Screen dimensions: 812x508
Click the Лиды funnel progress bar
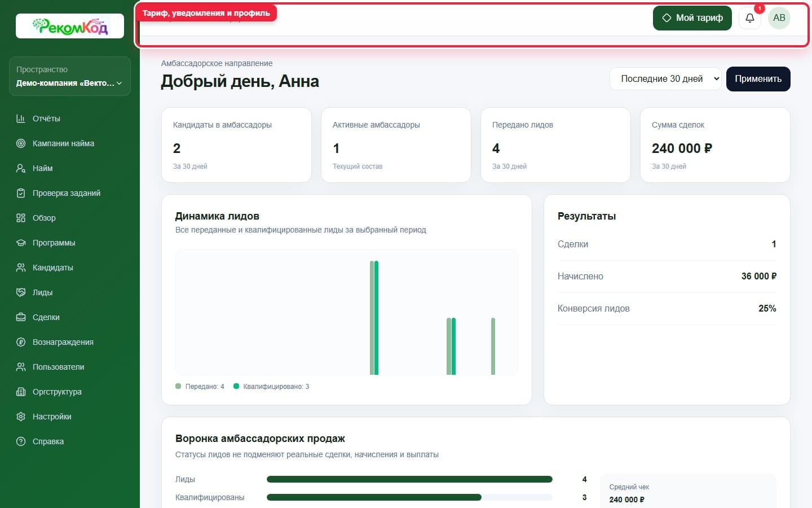coord(409,479)
